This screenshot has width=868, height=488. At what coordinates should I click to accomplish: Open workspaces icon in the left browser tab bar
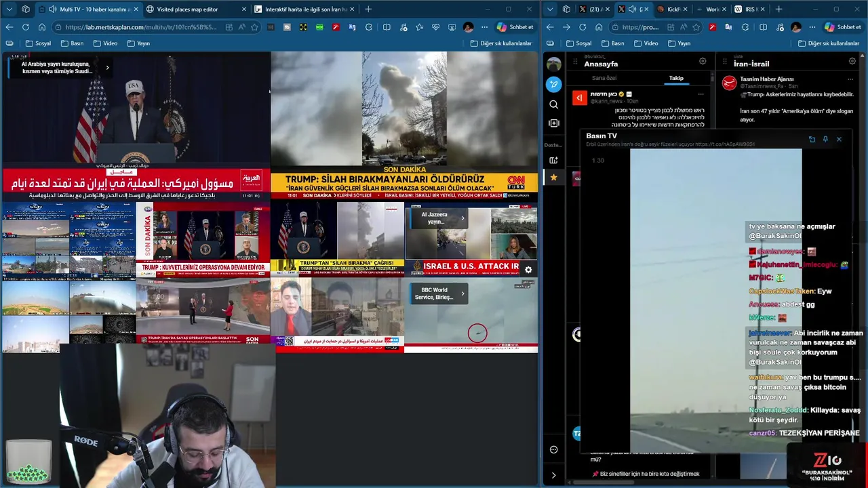point(26,9)
